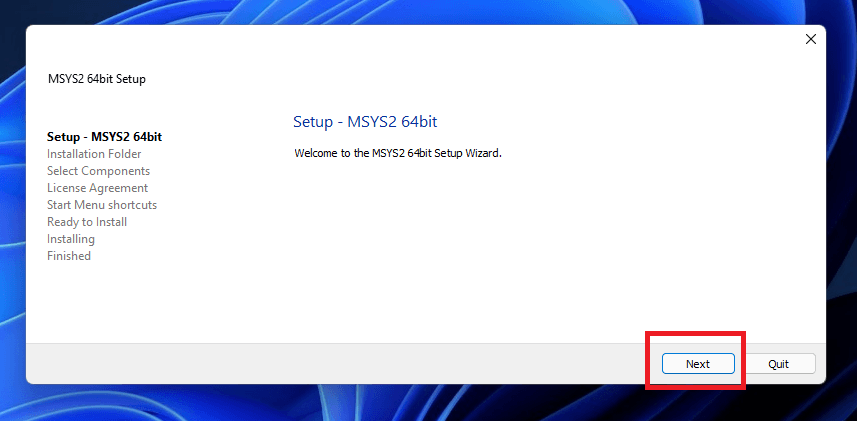Image resolution: width=857 pixels, height=421 pixels.
Task: Select the "Select Components" step label
Action: [98, 171]
